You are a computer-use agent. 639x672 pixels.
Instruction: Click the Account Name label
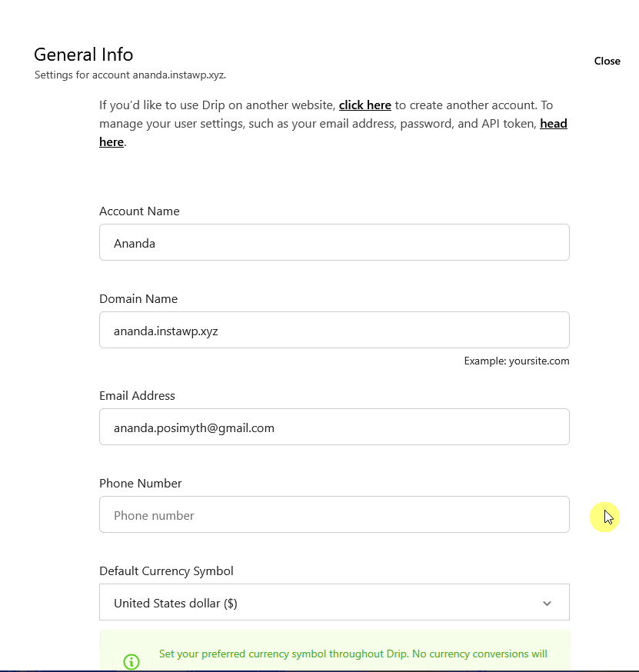pyautogui.click(x=139, y=211)
